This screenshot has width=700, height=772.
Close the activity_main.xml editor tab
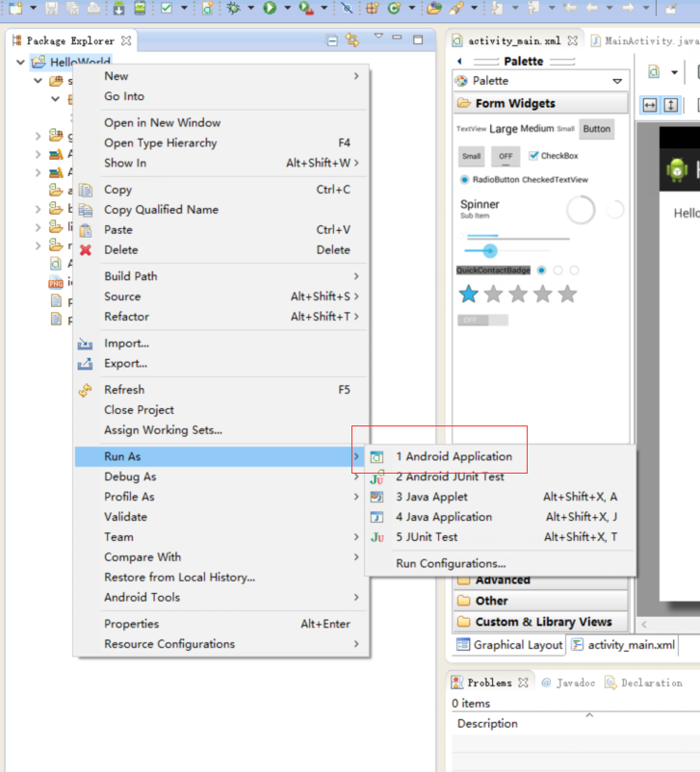572,41
